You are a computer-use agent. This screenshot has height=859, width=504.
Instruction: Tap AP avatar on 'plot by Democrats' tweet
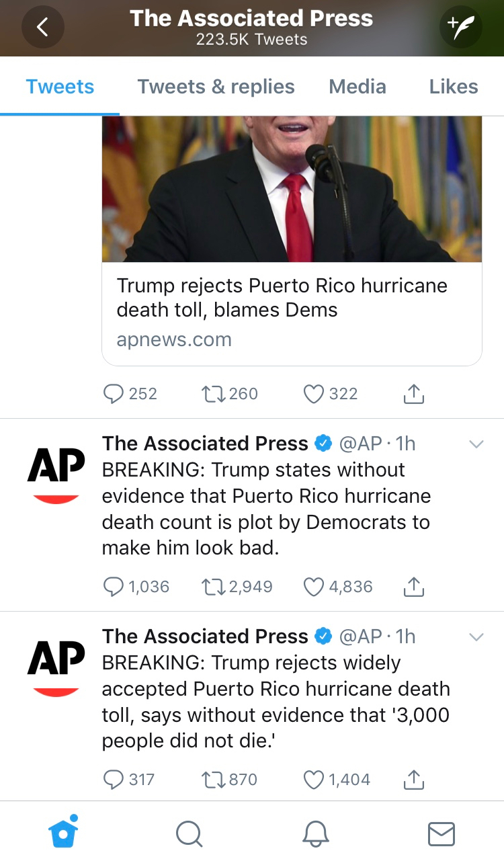coord(56,474)
